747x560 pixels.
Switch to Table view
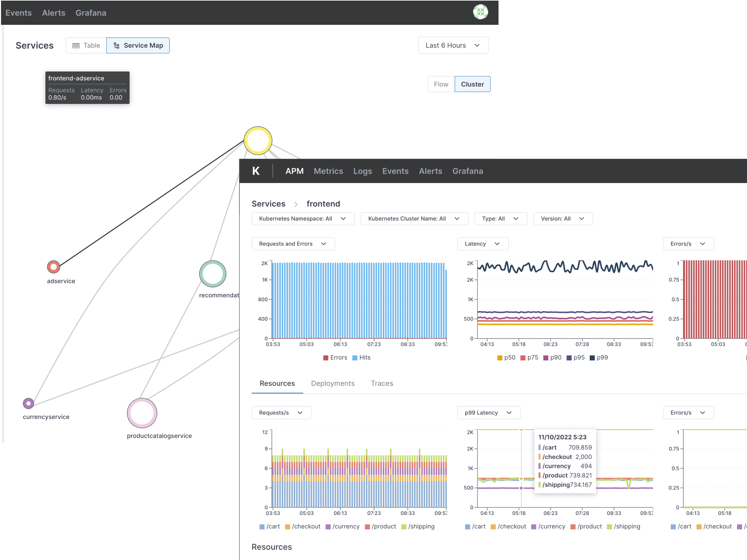pyautogui.click(x=86, y=45)
